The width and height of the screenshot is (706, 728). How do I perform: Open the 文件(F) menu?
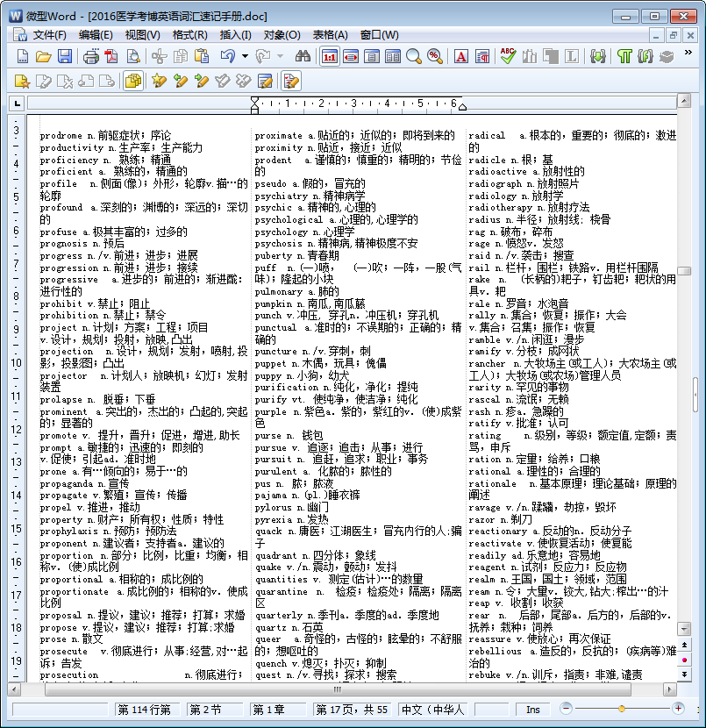[50, 35]
